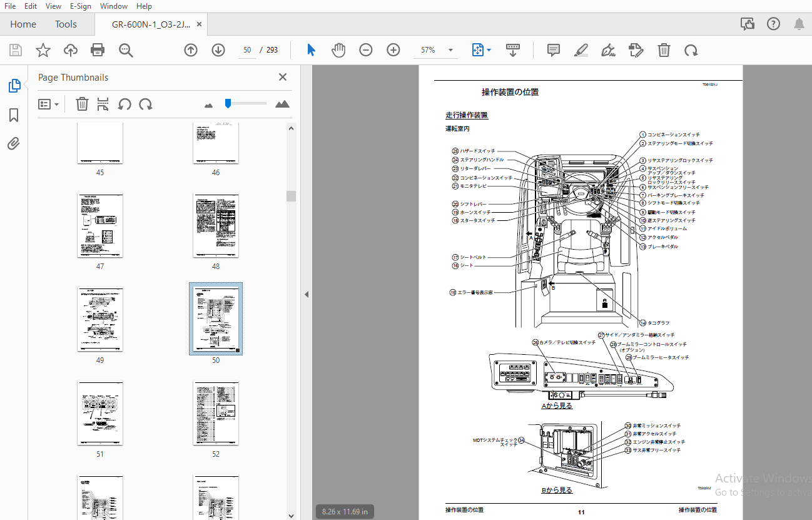Go to next page arrow
The image size is (812, 520).
click(x=218, y=50)
